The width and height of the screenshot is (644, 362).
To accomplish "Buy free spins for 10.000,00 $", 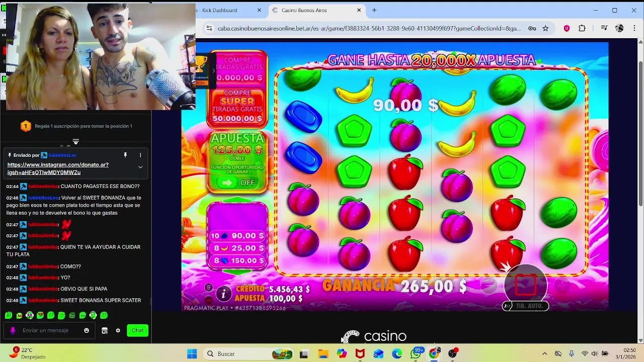I will (237, 68).
